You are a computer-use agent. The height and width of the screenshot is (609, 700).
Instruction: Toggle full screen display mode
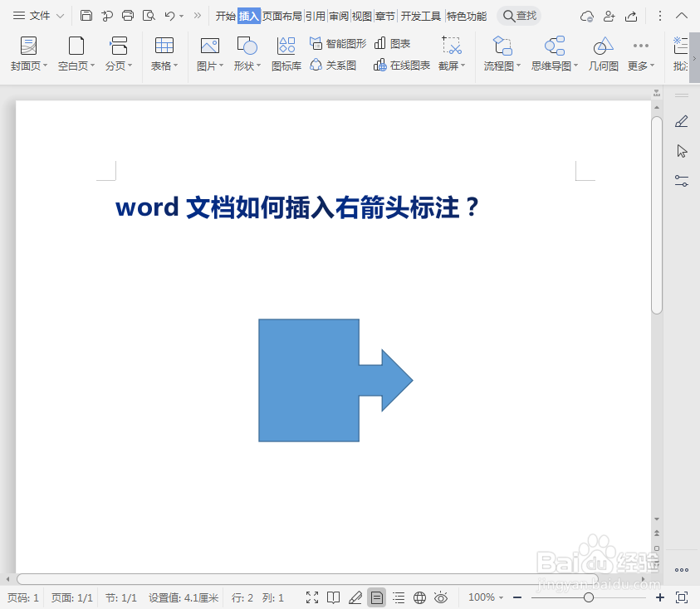[312, 597]
